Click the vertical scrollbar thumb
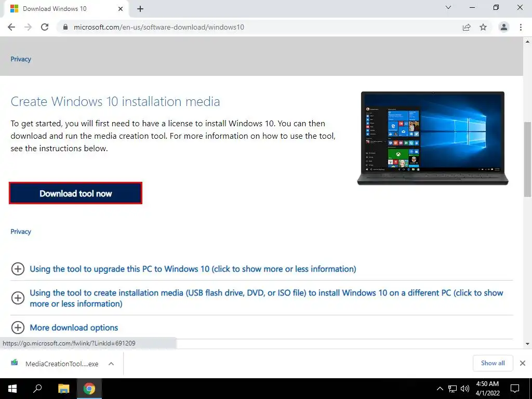 (528, 159)
